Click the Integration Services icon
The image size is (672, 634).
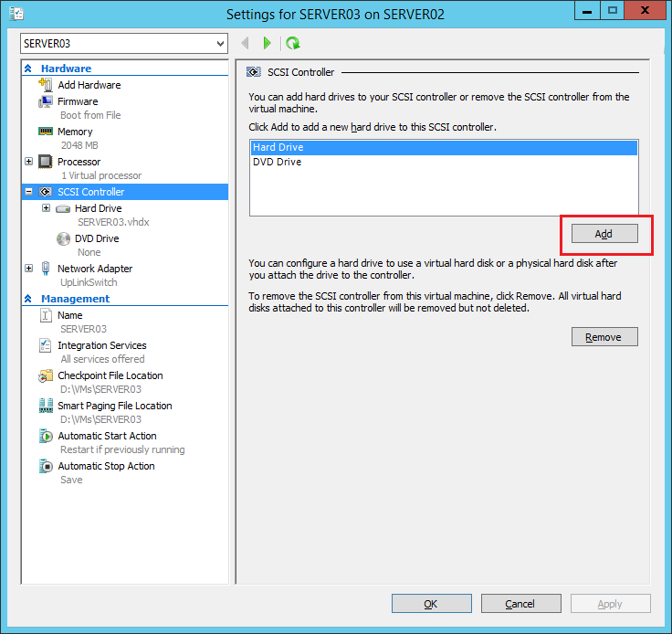pyautogui.click(x=46, y=345)
